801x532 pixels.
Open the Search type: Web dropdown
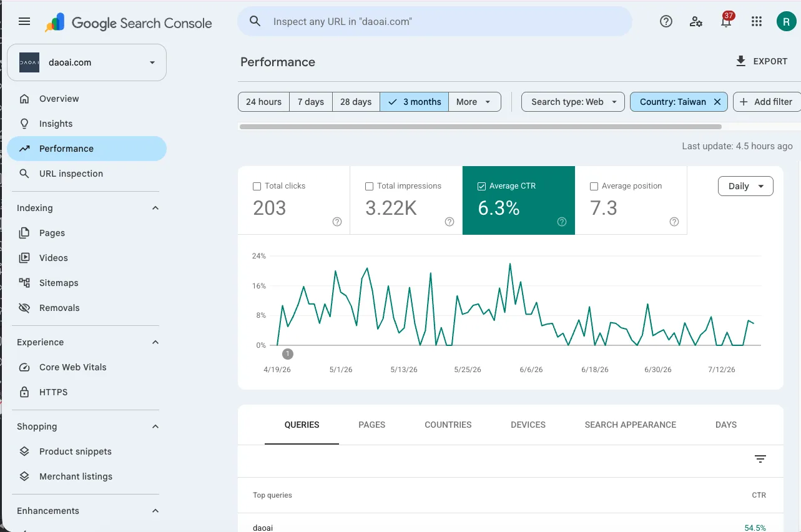573,102
